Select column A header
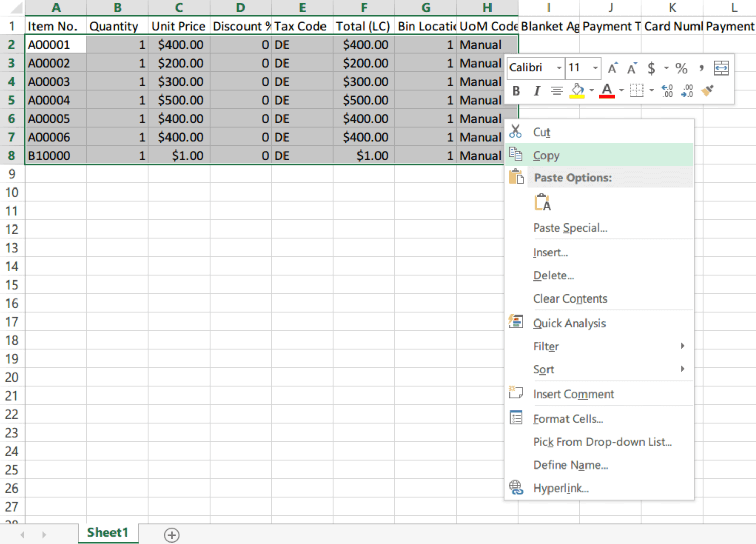Screen dimensions: 756x544 point(56,8)
